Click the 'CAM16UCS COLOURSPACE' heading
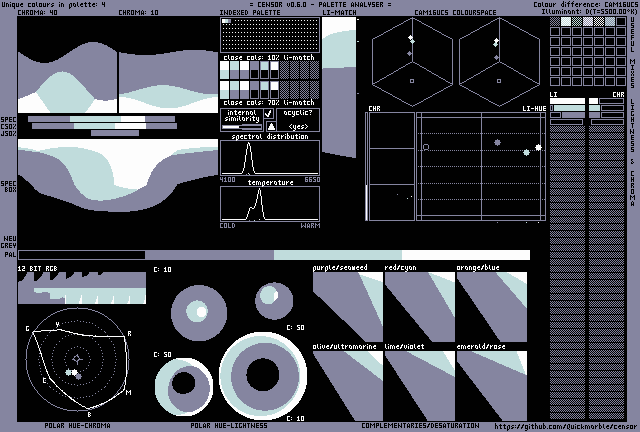The width and height of the screenshot is (640, 432). click(455, 12)
